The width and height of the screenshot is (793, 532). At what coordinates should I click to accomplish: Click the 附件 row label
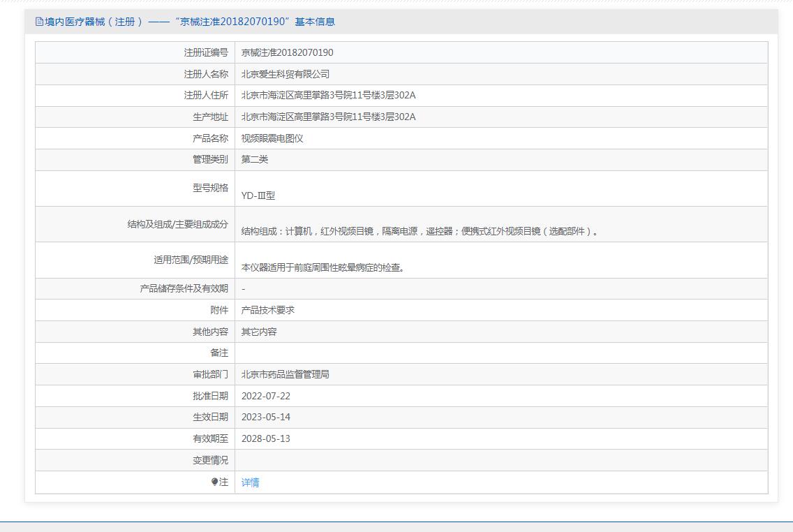(219, 310)
